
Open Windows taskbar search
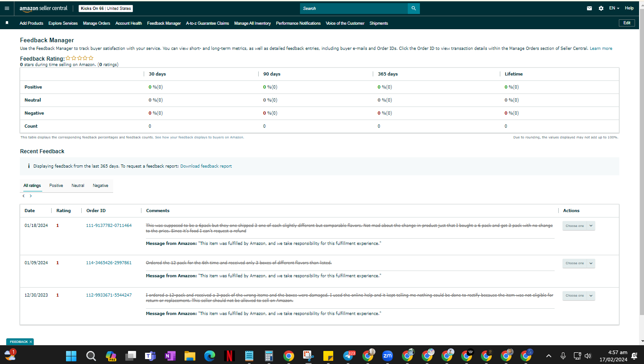91,356
